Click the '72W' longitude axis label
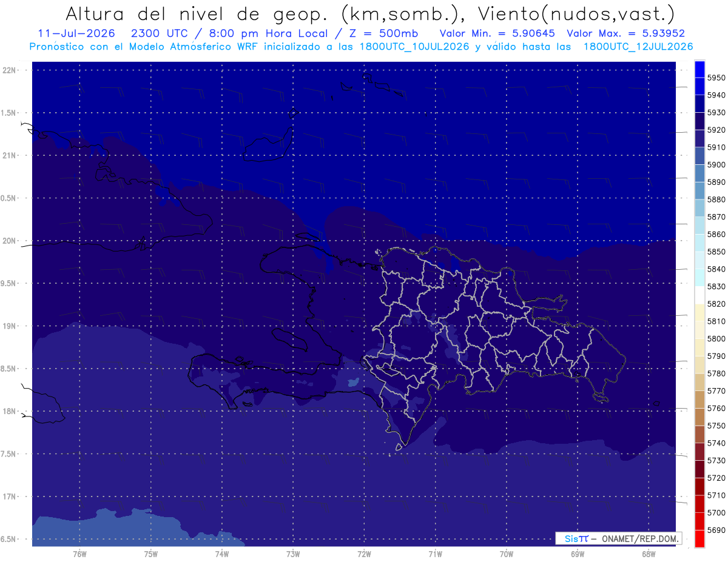Image resolution: width=728 pixels, height=562 pixels. coord(364,554)
